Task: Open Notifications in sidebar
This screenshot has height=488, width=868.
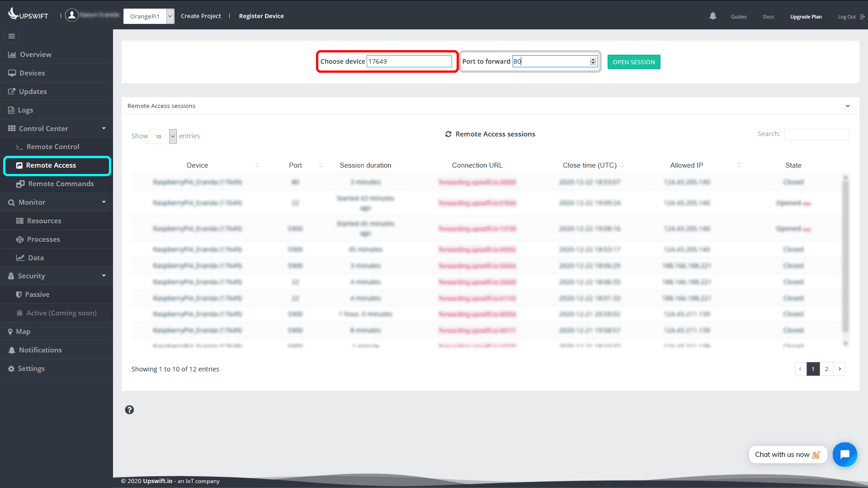Action: pos(40,350)
